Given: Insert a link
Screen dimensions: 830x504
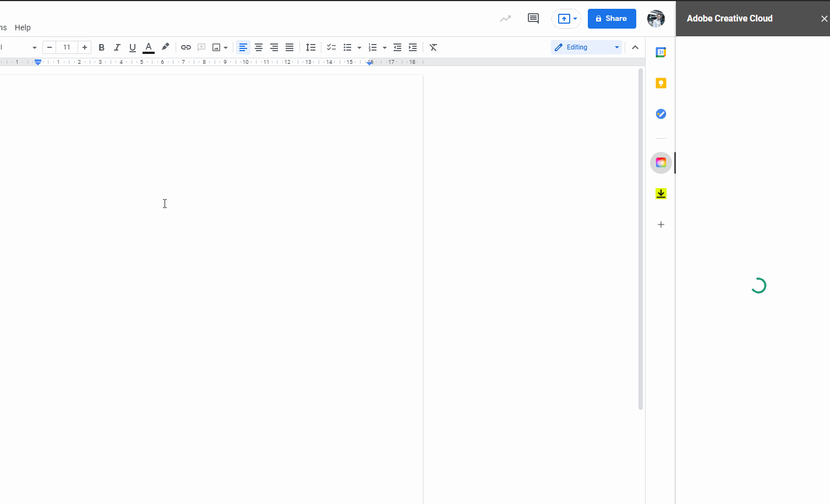Looking at the screenshot, I should [186, 47].
